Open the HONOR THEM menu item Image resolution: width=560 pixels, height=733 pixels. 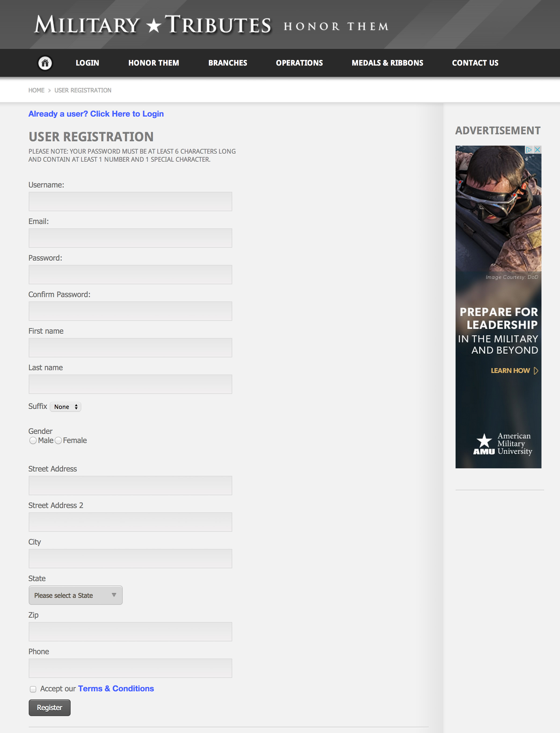[x=154, y=63]
